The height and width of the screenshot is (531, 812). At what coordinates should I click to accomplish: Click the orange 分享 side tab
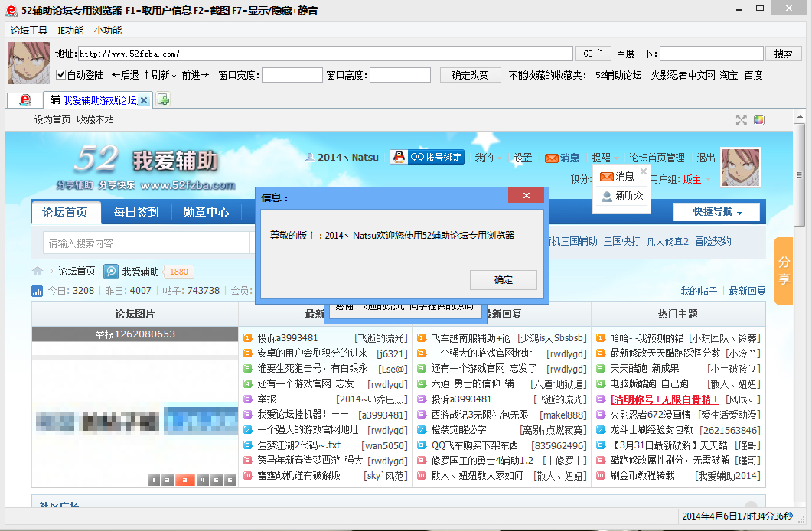click(x=784, y=271)
